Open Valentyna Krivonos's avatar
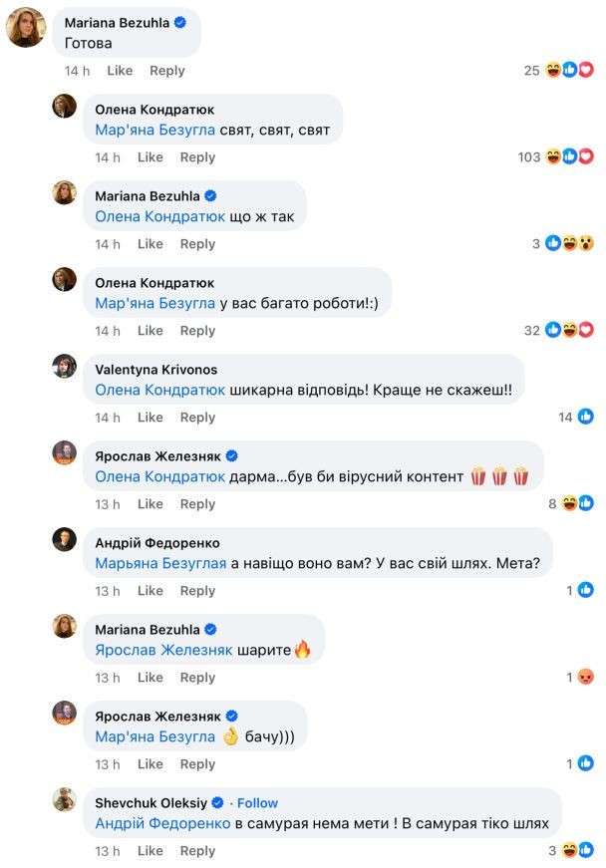606x868 pixels. tap(64, 367)
